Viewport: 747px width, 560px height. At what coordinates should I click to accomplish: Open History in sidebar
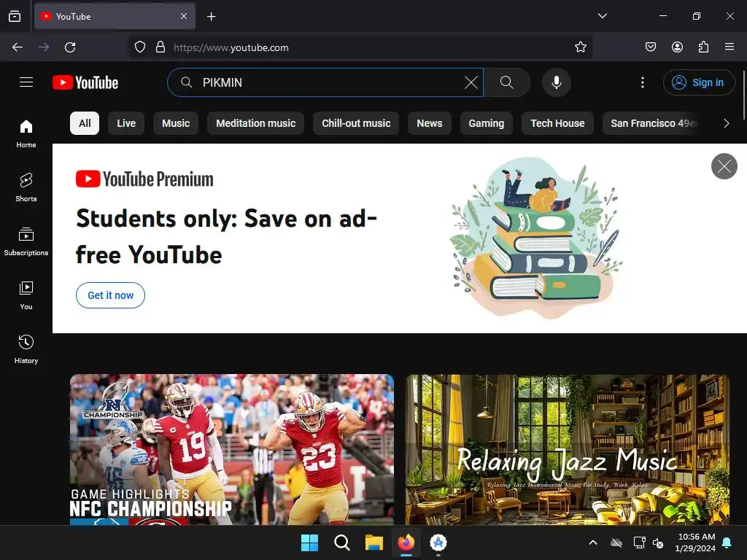(26, 349)
